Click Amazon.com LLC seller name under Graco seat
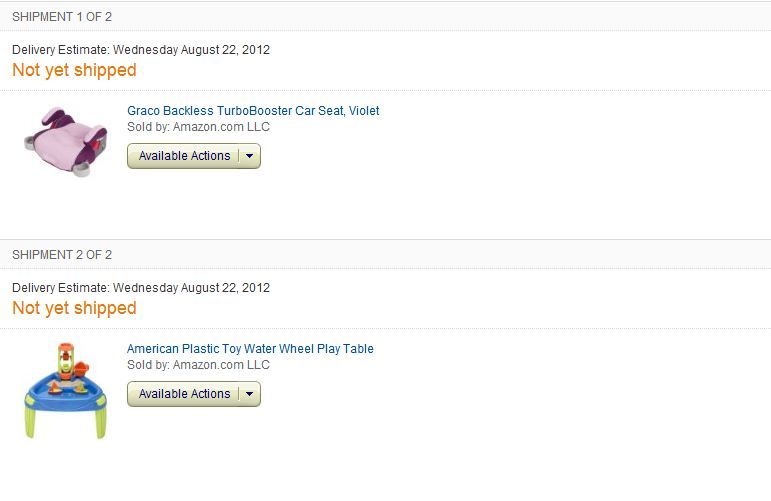771x501 pixels. pos(221,127)
